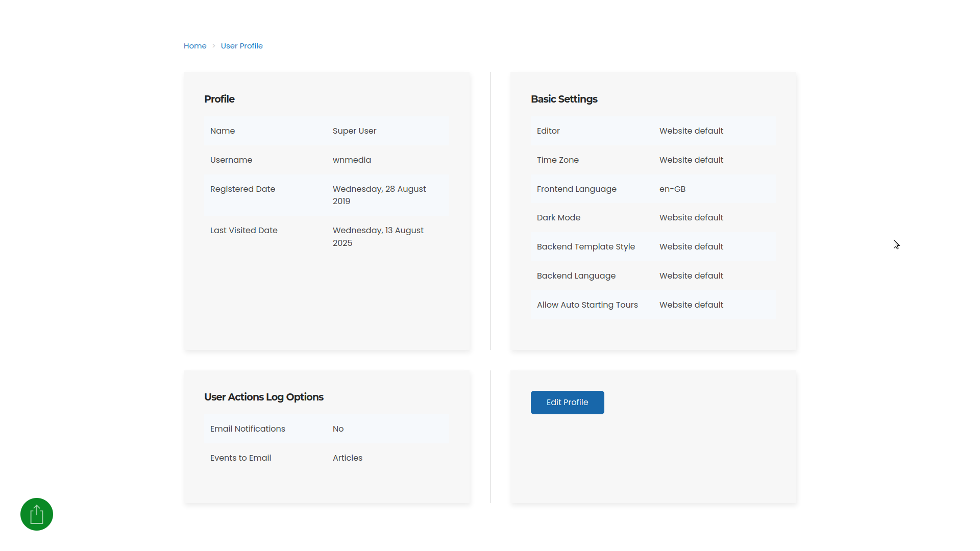Click the Dark Mode label
Screen dimensions: 980x551
click(558, 217)
